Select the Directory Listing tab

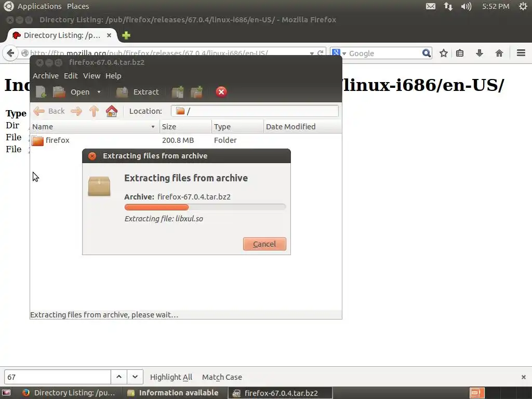pos(62,35)
